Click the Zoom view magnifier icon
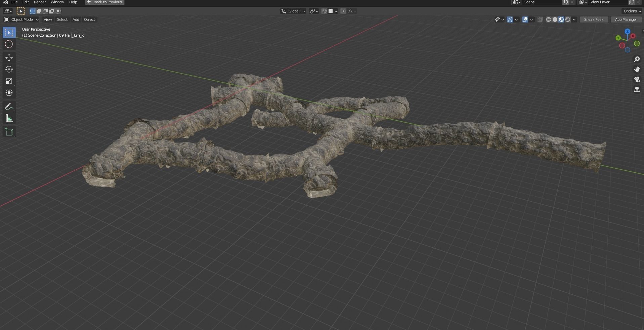The image size is (644, 330). pos(637,59)
